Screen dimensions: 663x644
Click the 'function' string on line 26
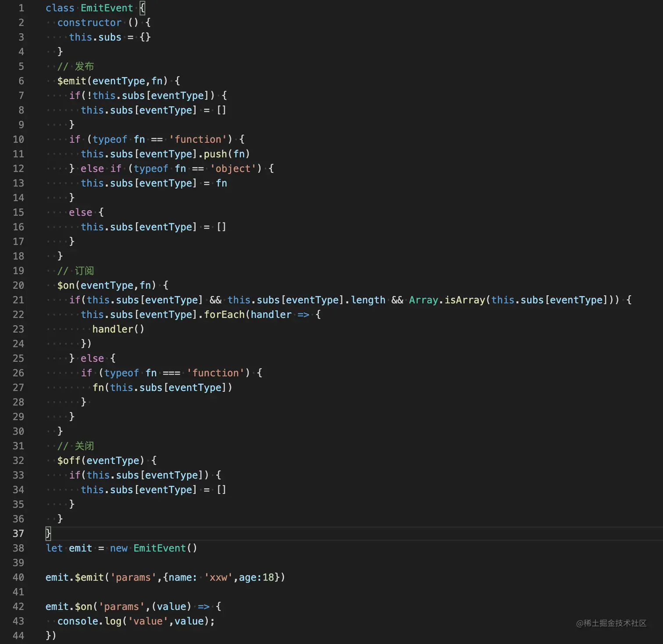(x=215, y=373)
